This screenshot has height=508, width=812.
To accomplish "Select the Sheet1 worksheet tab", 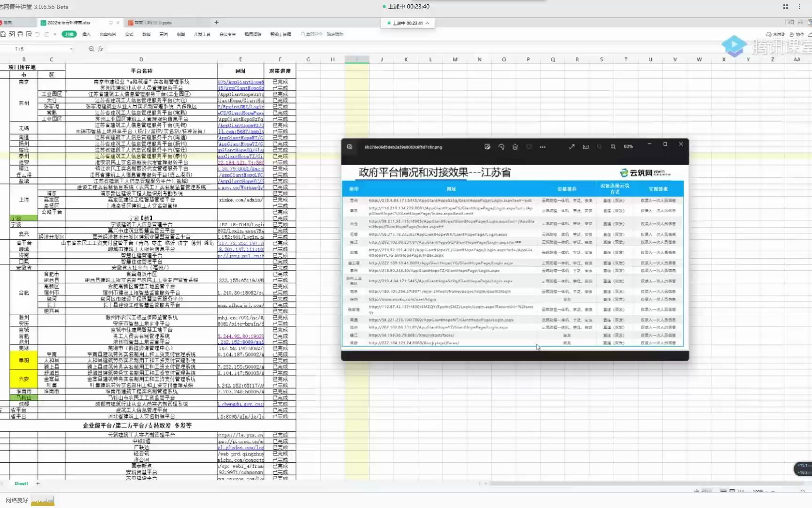I will 21,484.
